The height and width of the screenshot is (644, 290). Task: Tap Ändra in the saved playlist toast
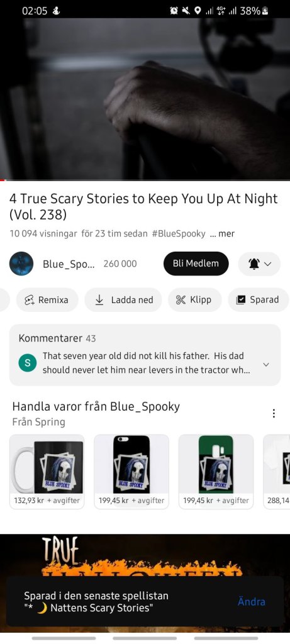252,602
